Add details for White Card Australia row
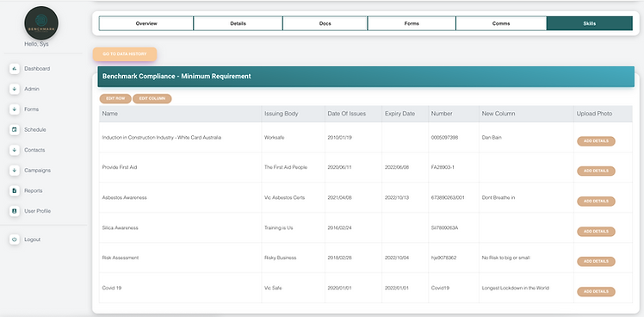 pos(596,141)
